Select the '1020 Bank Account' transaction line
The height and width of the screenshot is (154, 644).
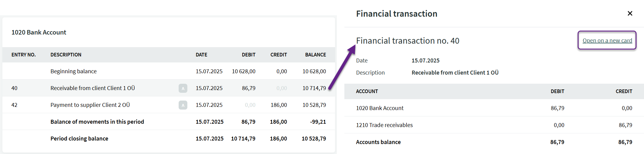point(379,108)
